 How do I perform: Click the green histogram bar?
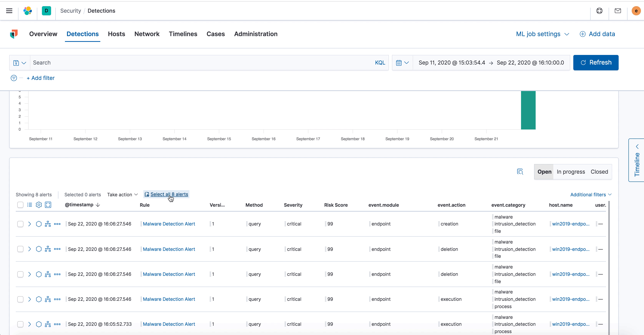528,110
